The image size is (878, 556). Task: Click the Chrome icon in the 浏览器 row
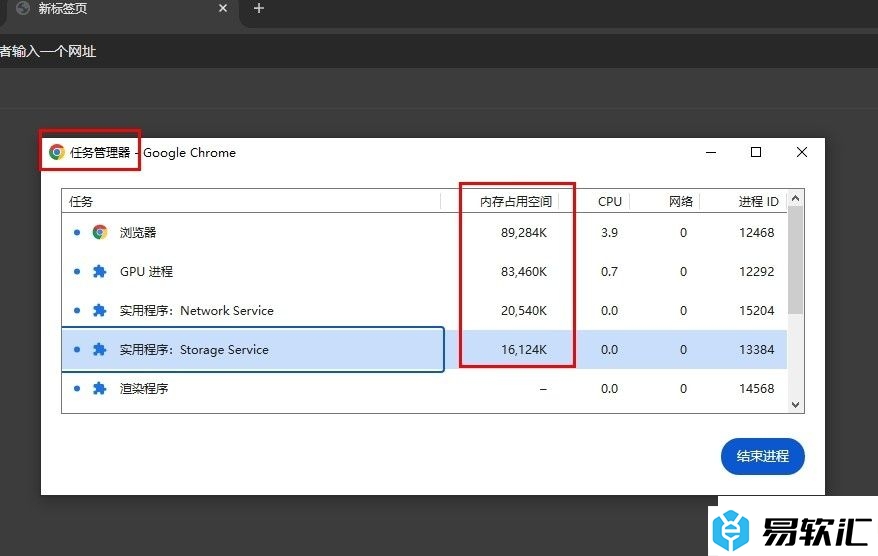coord(100,232)
